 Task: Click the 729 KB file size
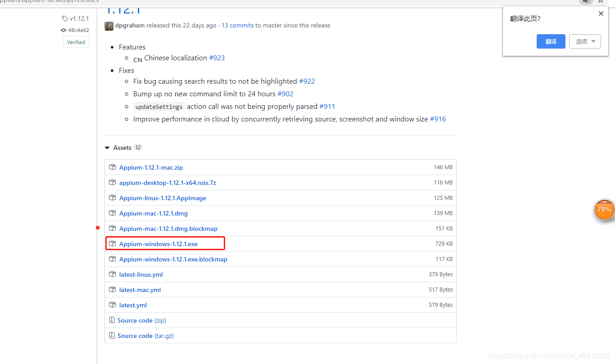click(444, 243)
